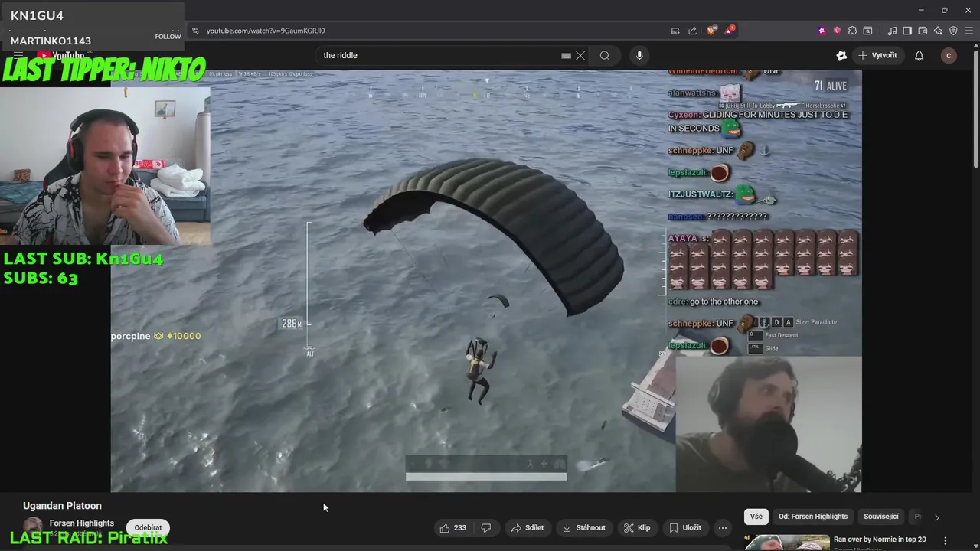The width and height of the screenshot is (980, 551).
Task: Open the music note media control
Action: tap(892, 31)
